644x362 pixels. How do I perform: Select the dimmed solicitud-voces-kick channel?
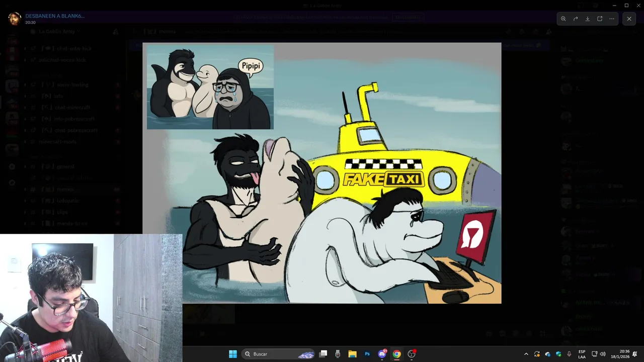point(73,60)
